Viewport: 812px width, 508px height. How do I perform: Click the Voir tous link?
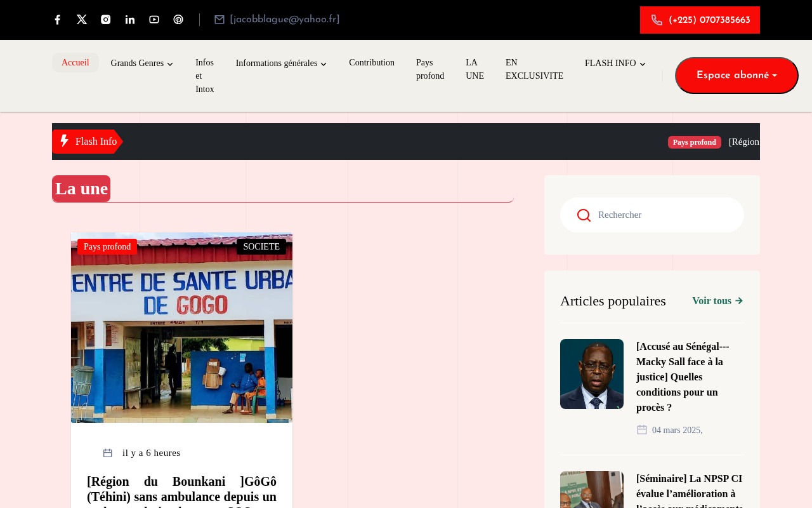717,301
